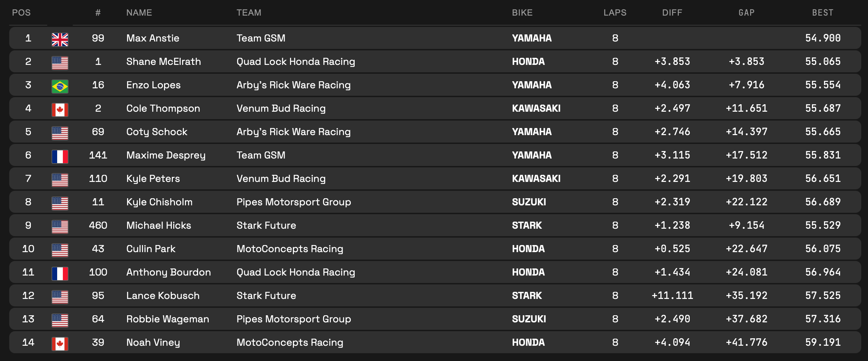Click the TEAM column header
Image resolution: width=868 pixels, height=361 pixels.
[249, 13]
